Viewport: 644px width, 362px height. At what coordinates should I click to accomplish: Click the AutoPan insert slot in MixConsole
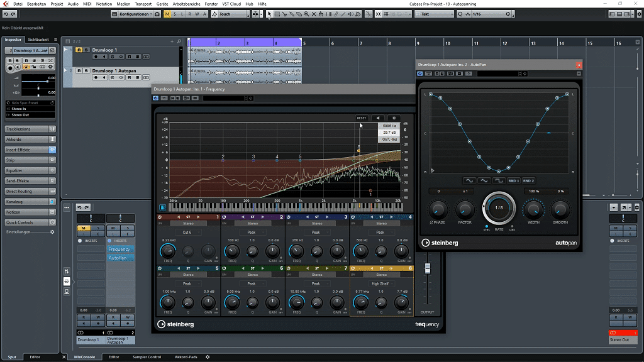120,258
